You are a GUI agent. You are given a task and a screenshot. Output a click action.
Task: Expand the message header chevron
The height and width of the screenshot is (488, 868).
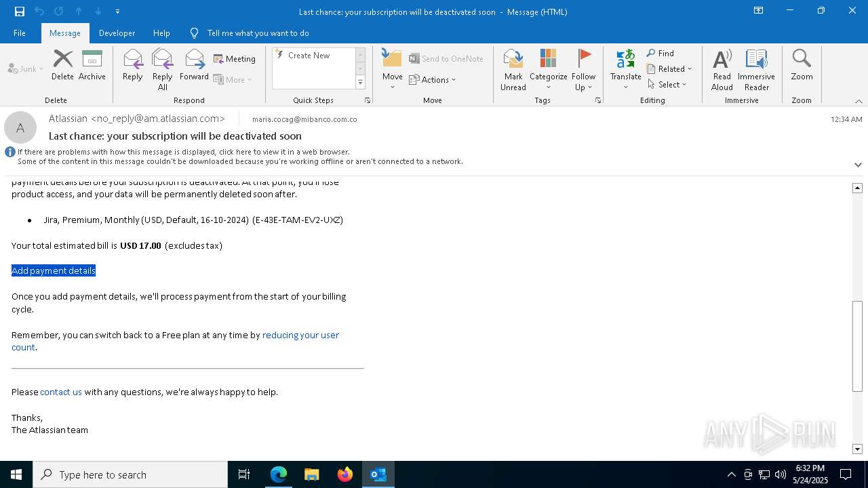point(858,165)
